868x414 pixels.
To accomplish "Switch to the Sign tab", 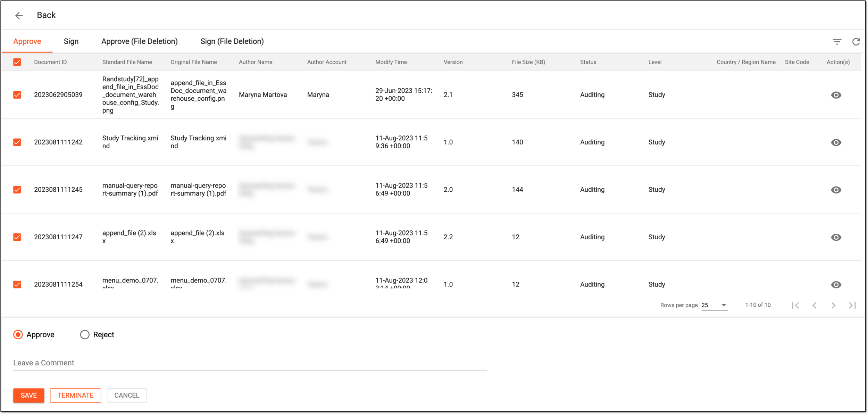I will (x=71, y=41).
